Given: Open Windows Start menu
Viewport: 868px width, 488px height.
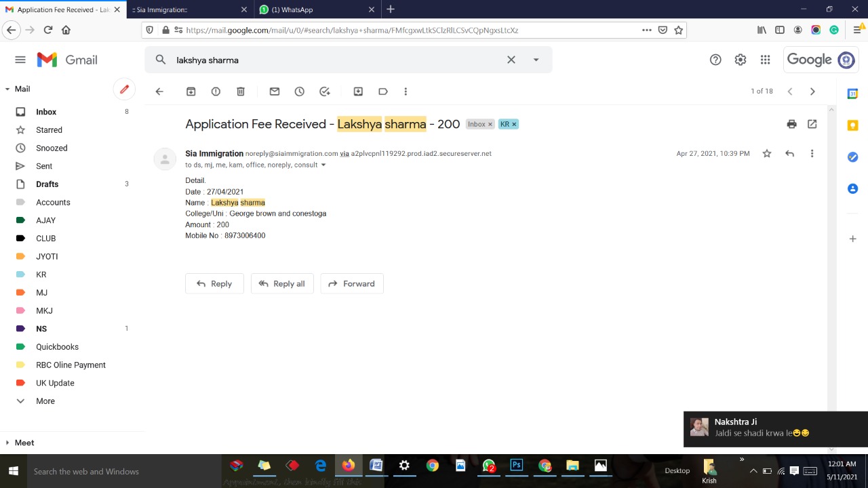Looking at the screenshot, I should pyautogui.click(x=13, y=471).
